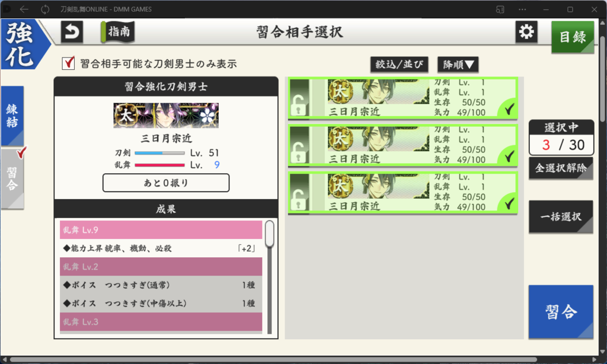Click the lock icon on first 三日月宗近 card
Image resolution: width=607 pixels, height=364 pixels.
coord(299,106)
